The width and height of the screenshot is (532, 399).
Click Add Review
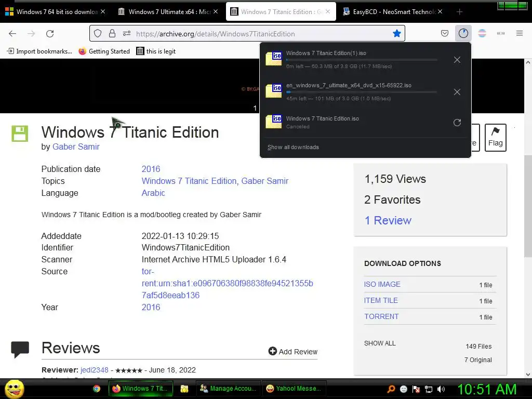293,352
